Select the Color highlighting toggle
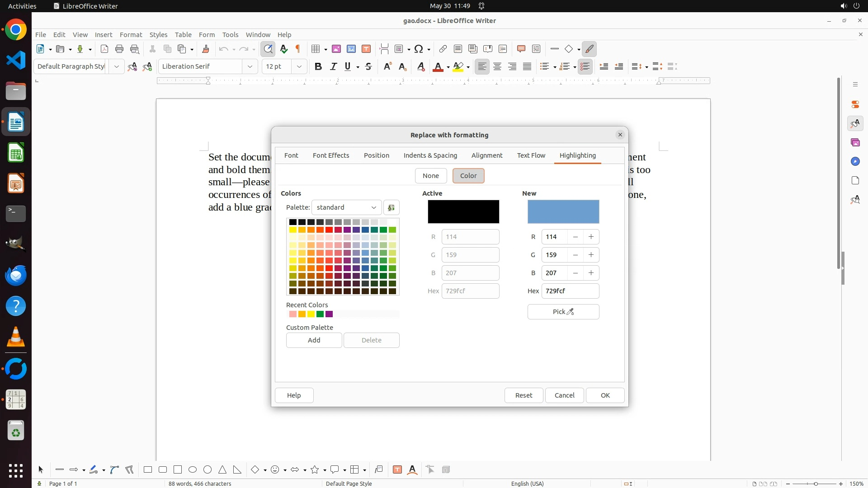The image size is (868, 488). click(468, 176)
